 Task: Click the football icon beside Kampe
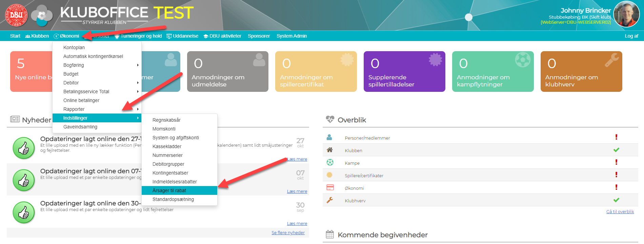(330, 163)
